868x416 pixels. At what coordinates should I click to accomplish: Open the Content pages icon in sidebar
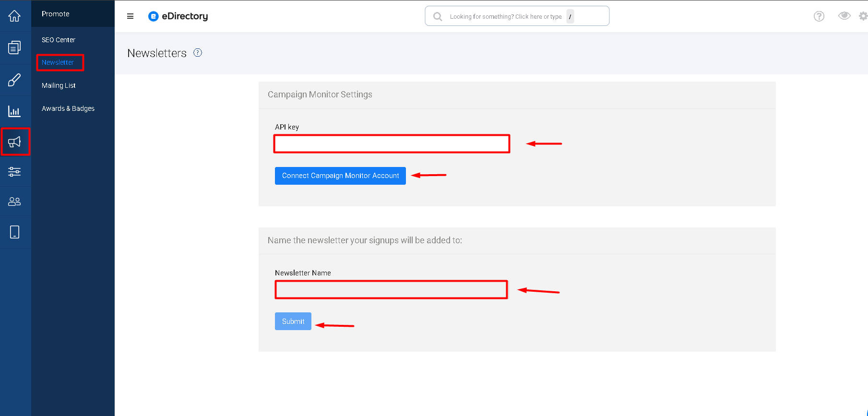click(x=14, y=48)
